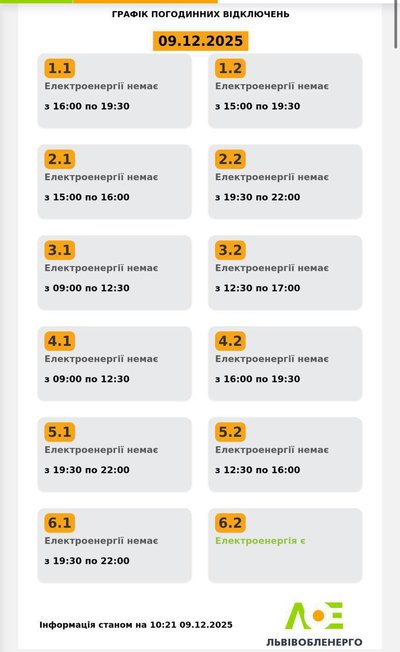Select the 2.2 group badge
400x652 pixels.
tap(230, 159)
